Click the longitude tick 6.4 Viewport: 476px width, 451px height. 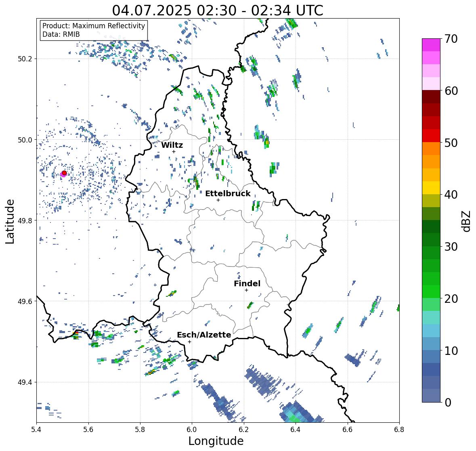point(296,430)
